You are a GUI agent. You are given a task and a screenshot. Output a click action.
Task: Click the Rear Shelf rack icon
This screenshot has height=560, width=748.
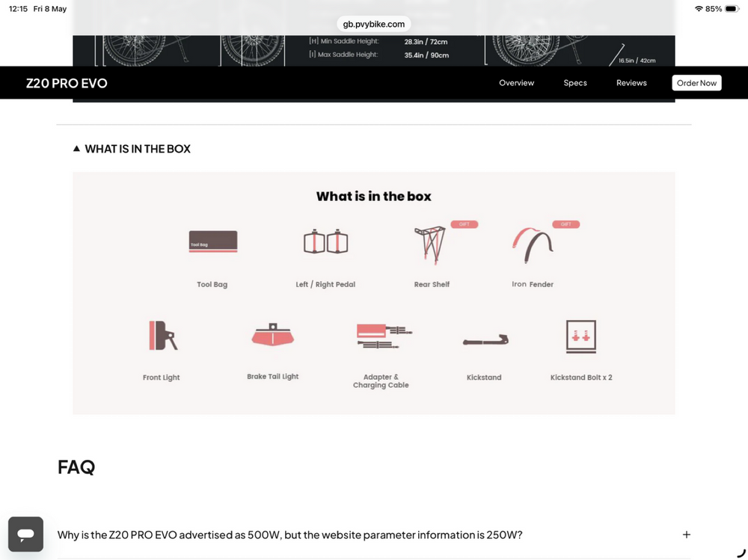click(x=430, y=245)
